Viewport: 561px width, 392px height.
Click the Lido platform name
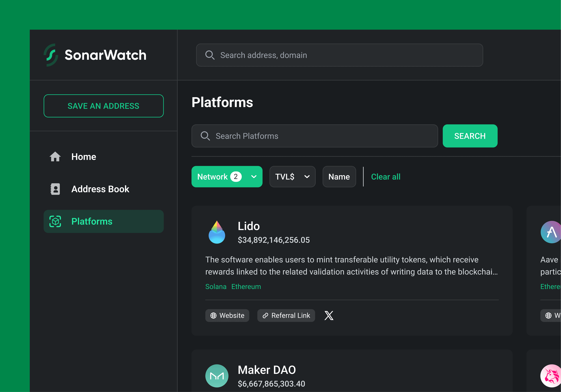pos(249,226)
